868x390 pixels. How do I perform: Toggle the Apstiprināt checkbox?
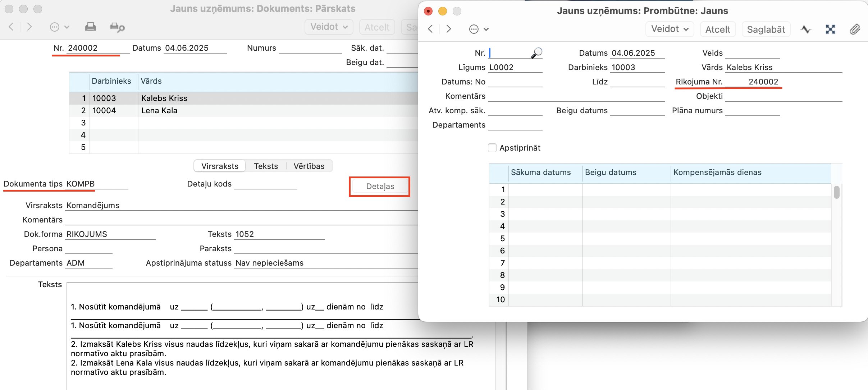pos(492,148)
